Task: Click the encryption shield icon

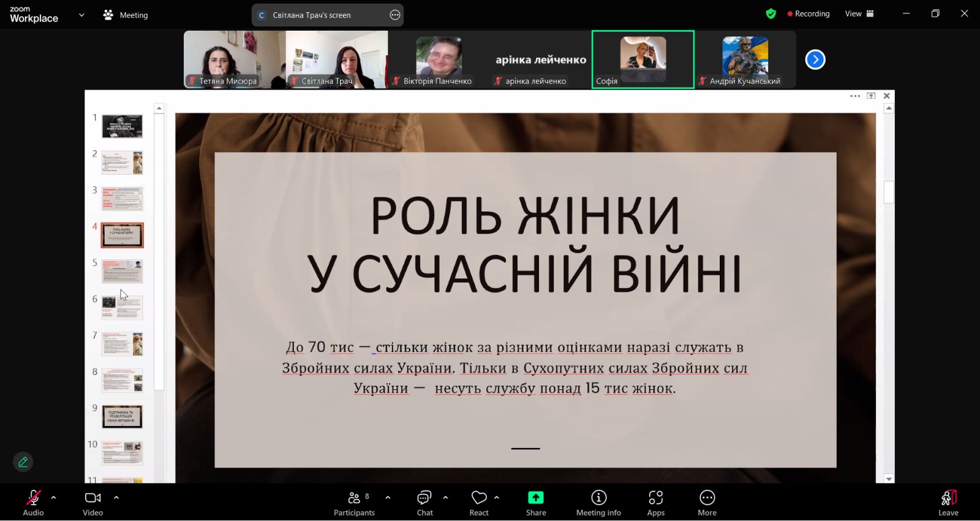Action: point(771,14)
